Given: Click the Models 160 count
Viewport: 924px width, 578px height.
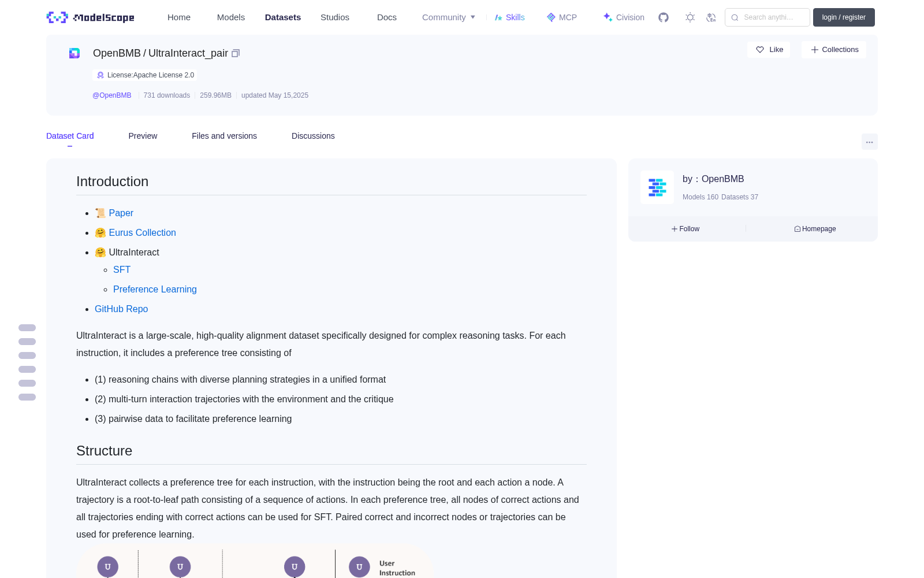Looking at the screenshot, I should 701,197.
